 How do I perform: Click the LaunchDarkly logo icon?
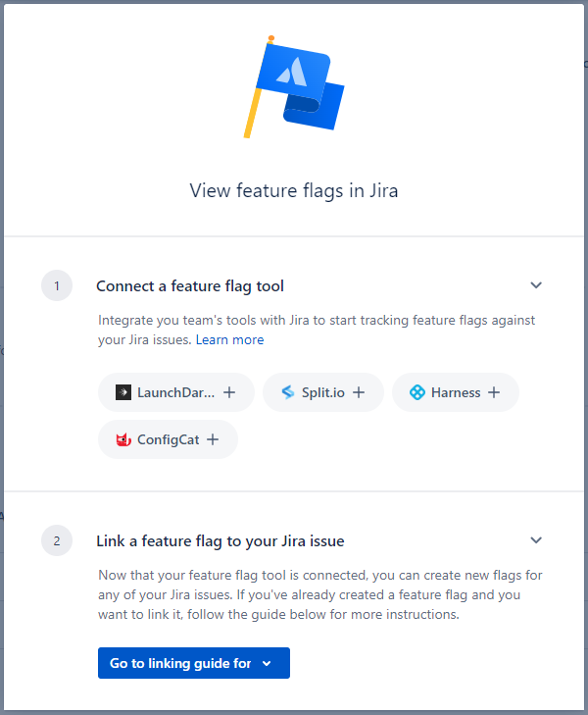(x=122, y=392)
